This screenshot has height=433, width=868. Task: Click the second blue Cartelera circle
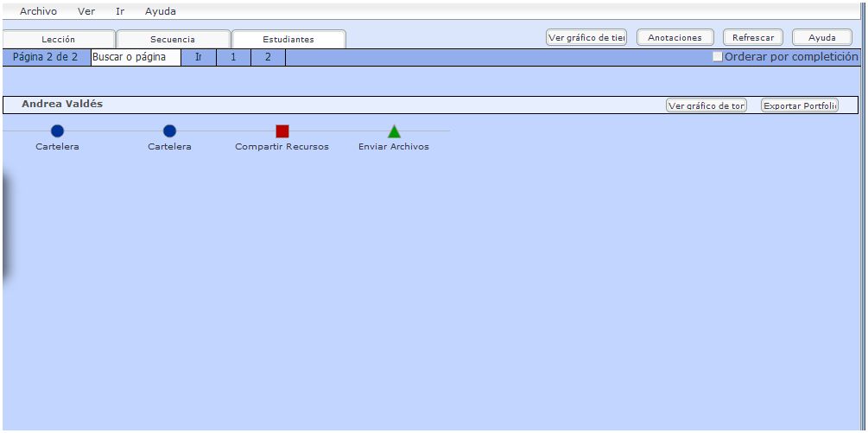169,131
